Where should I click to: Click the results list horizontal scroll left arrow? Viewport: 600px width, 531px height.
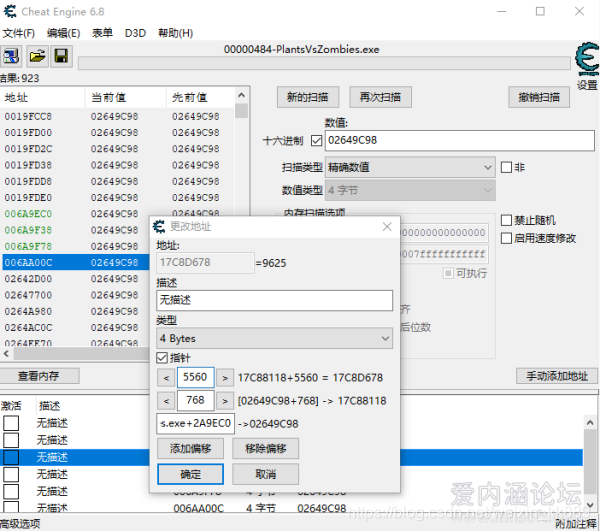(x=6, y=353)
